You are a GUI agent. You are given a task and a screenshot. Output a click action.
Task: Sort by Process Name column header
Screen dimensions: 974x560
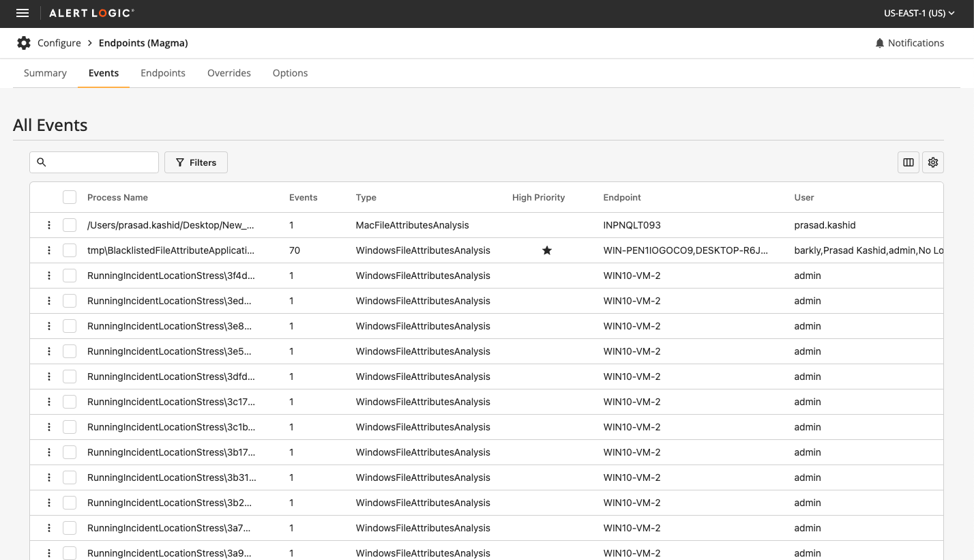pyautogui.click(x=117, y=197)
